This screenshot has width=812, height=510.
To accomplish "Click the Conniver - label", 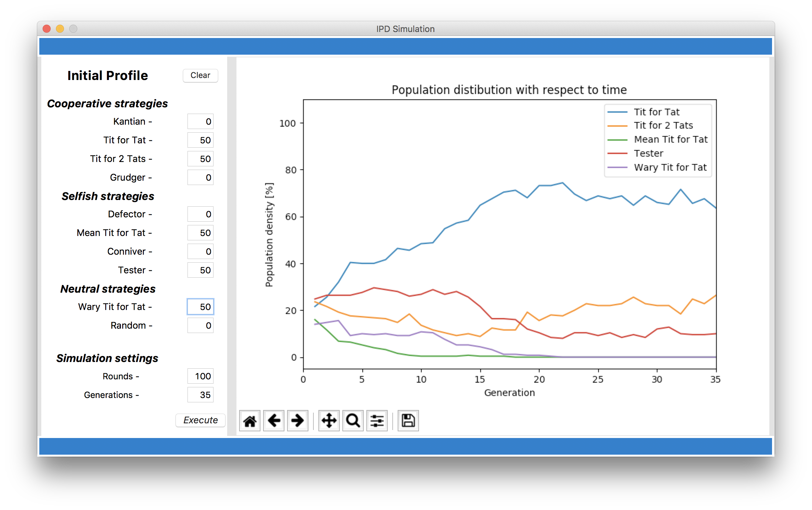I will [x=130, y=251].
